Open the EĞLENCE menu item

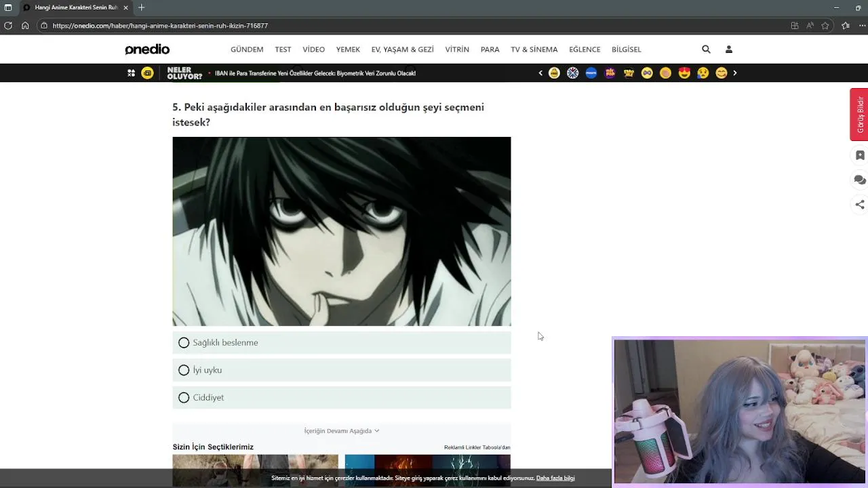pyautogui.click(x=585, y=49)
